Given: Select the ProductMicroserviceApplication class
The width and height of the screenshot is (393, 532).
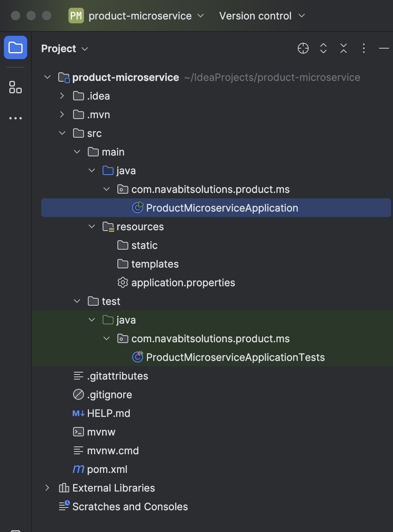Looking at the screenshot, I should coord(222,208).
